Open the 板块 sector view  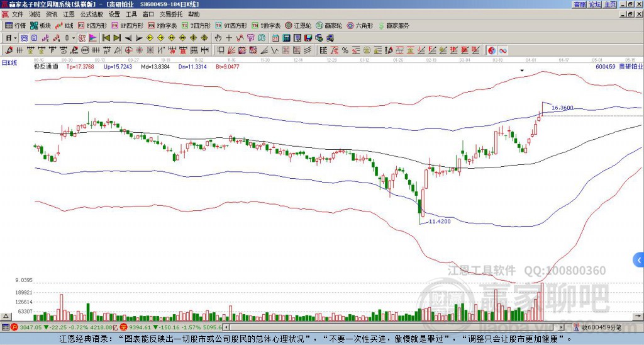pos(40,25)
